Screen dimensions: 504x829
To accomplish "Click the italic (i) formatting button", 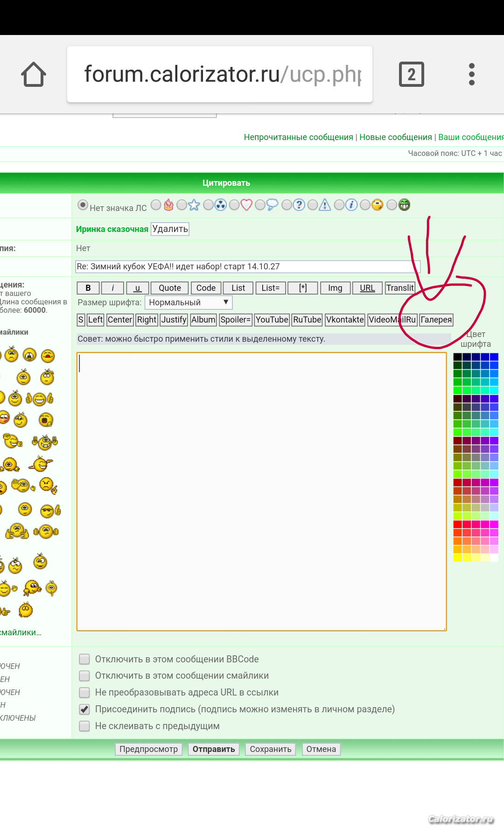I will [x=112, y=288].
